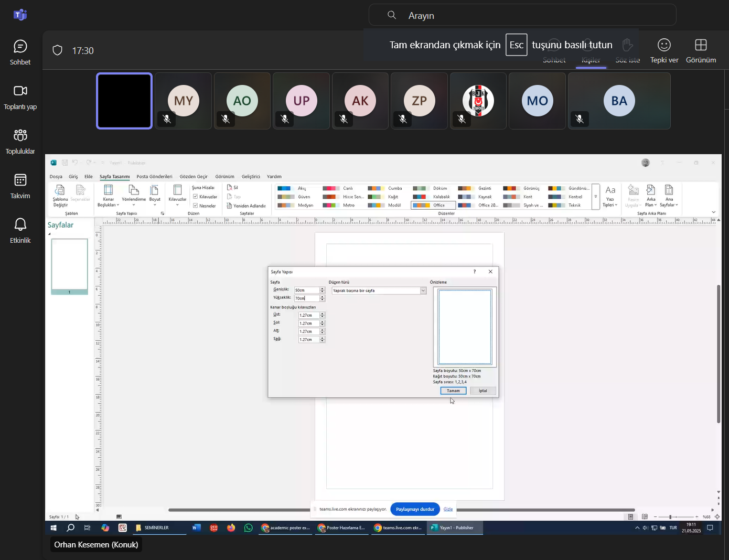The image size is (729, 560).
Task: Open the Arka Plan background dropdown
Action: tap(651, 196)
